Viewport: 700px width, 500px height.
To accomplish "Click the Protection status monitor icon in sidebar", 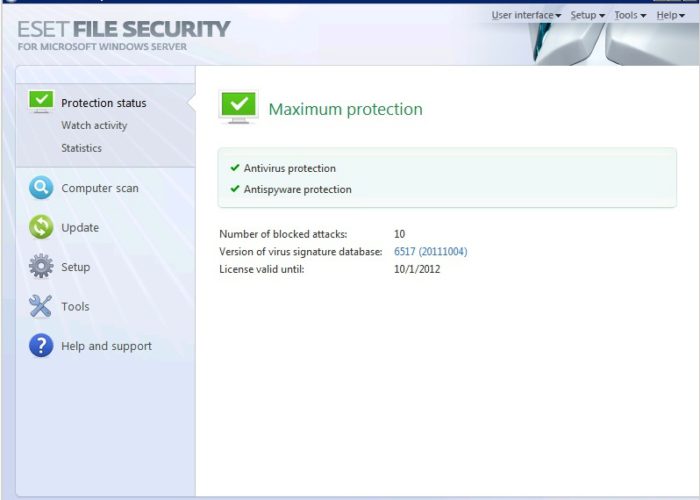I will click(41, 101).
